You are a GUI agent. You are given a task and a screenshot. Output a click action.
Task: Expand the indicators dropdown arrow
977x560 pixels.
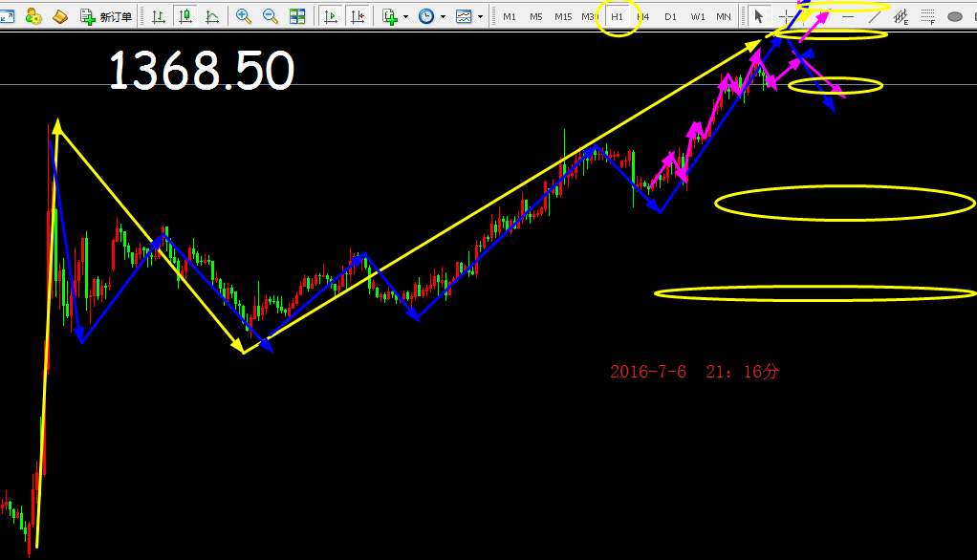(x=405, y=17)
